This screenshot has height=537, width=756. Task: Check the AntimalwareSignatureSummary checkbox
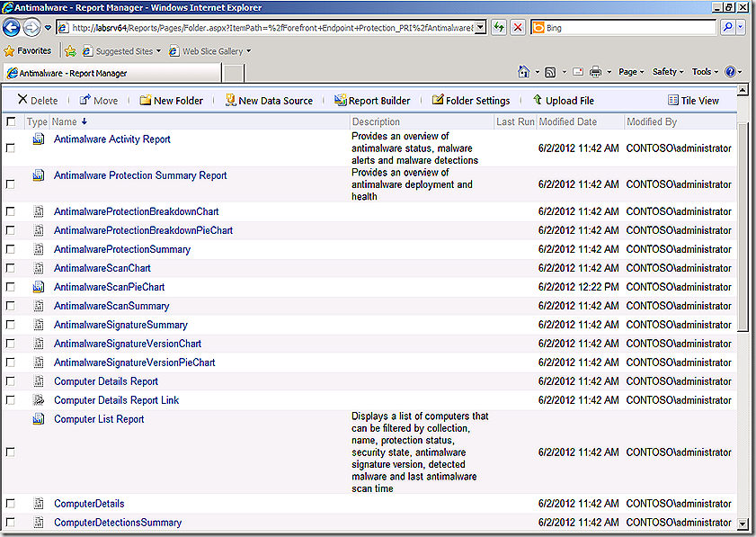tap(10, 325)
